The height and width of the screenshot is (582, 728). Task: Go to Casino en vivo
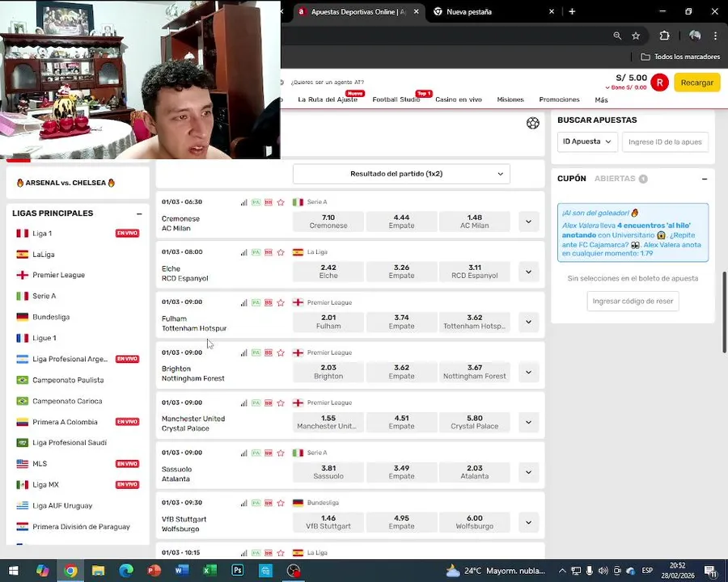(459, 99)
